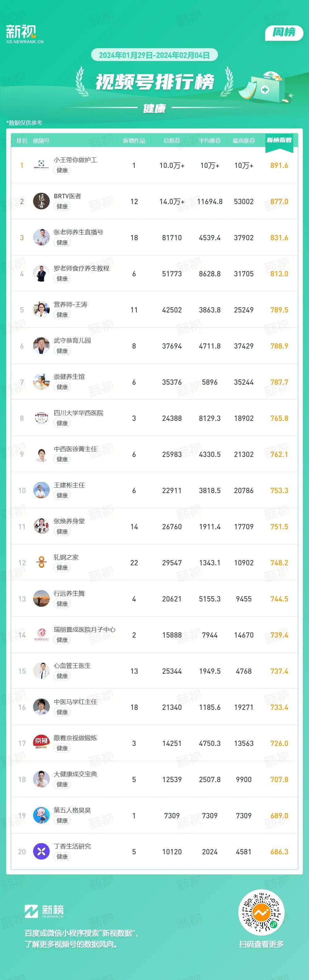Select the 行远养生舞 sunset avatar
Screen dimensions: 309x980
point(41,598)
